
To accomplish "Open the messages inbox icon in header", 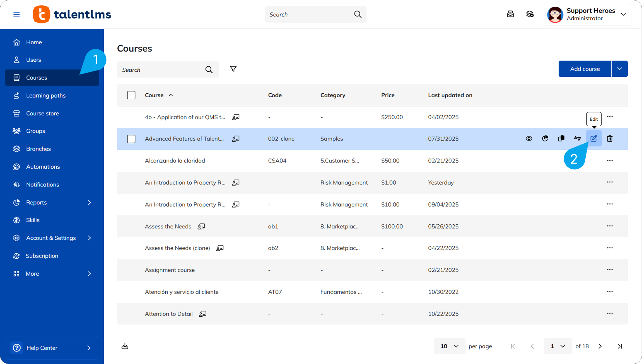I will (x=510, y=14).
